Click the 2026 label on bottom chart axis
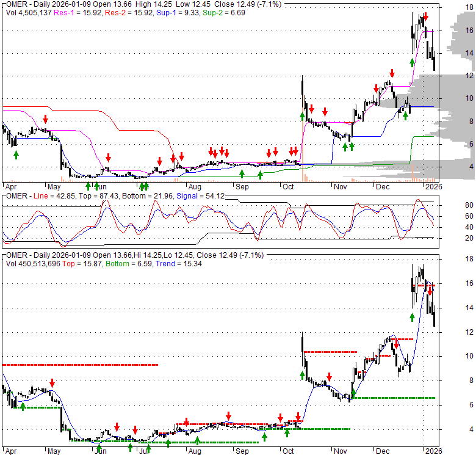 [433, 451]
